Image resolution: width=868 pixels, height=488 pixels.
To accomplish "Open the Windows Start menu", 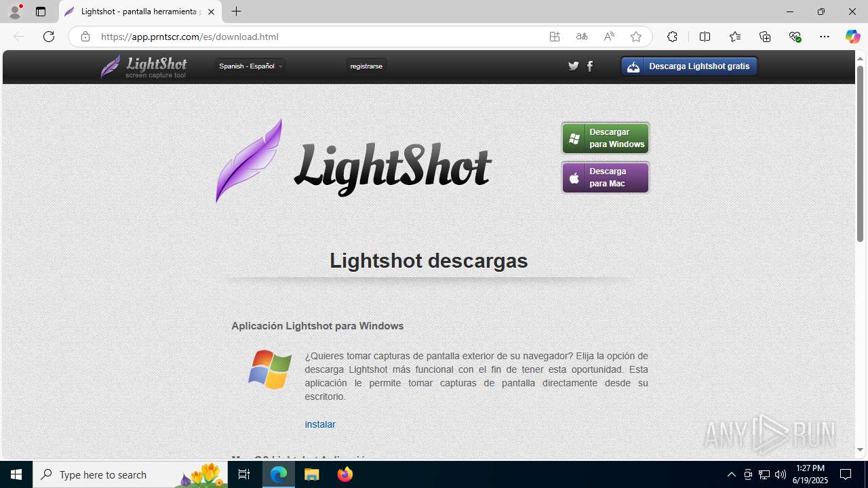I will (16, 474).
